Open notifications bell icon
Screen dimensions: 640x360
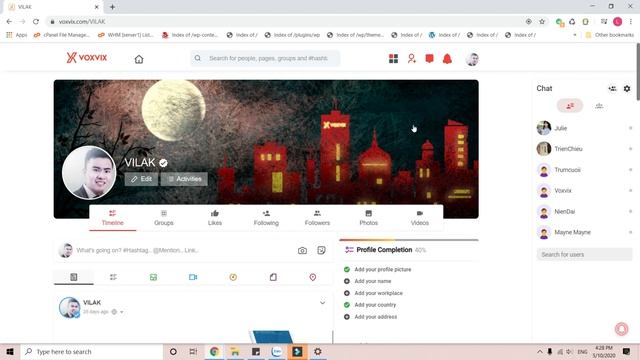point(447,59)
